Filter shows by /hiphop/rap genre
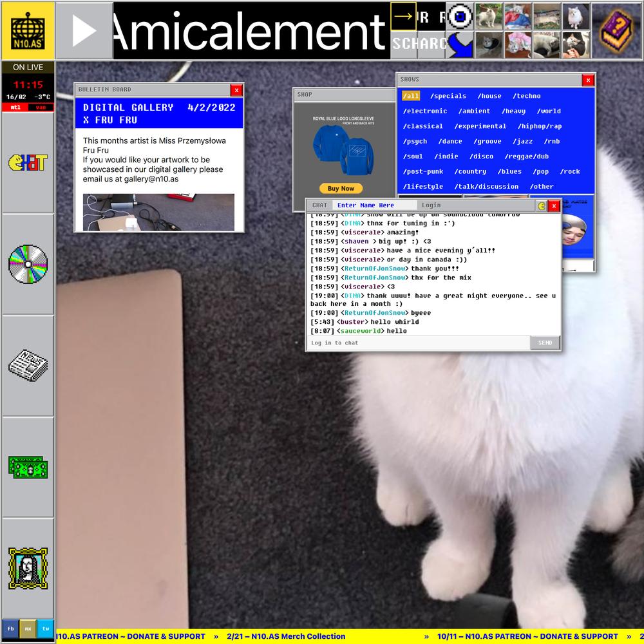This screenshot has width=644, height=644. (540, 126)
